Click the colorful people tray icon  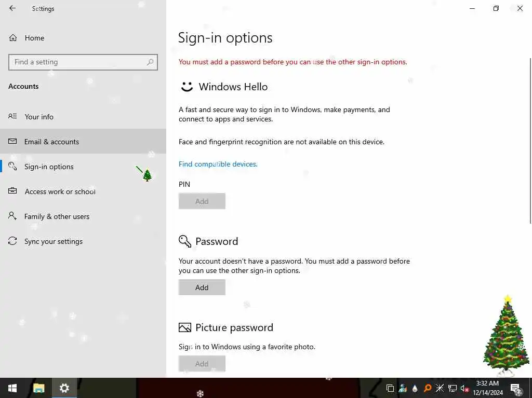pos(403,388)
